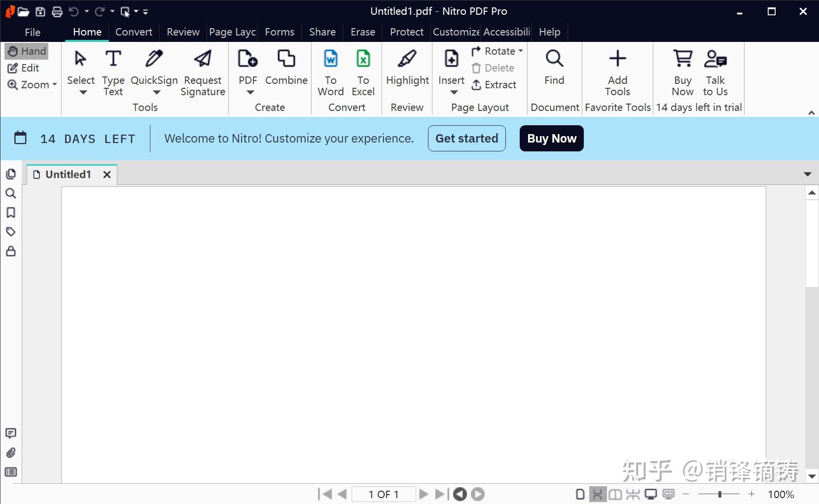Click the Buy Now button in the banner
The height and width of the screenshot is (504, 819).
pos(552,139)
